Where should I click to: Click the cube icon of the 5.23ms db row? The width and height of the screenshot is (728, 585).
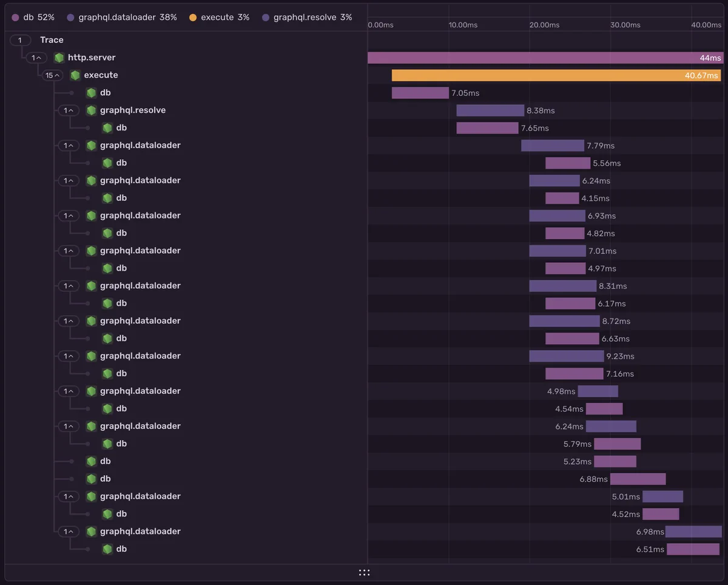[x=92, y=462]
